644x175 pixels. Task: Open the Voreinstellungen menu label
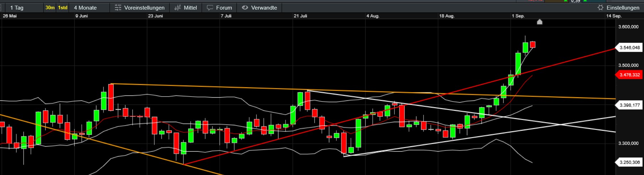[144, 7]
